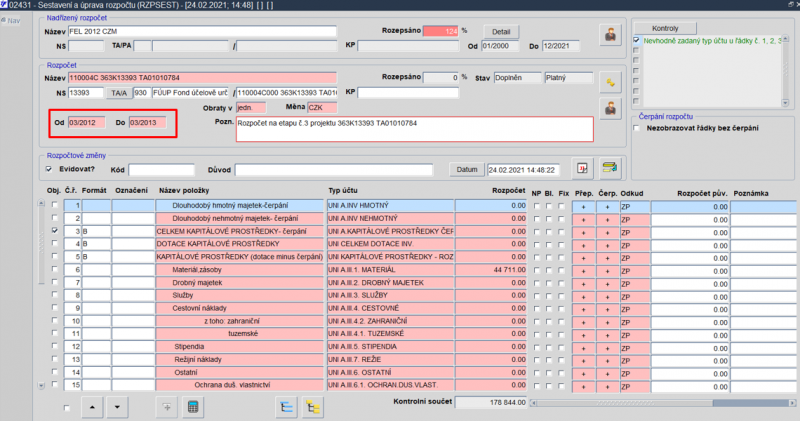Toggle the Evidovat? checkbox
Viewport: 800px width, 421px height.
[49, 169]
